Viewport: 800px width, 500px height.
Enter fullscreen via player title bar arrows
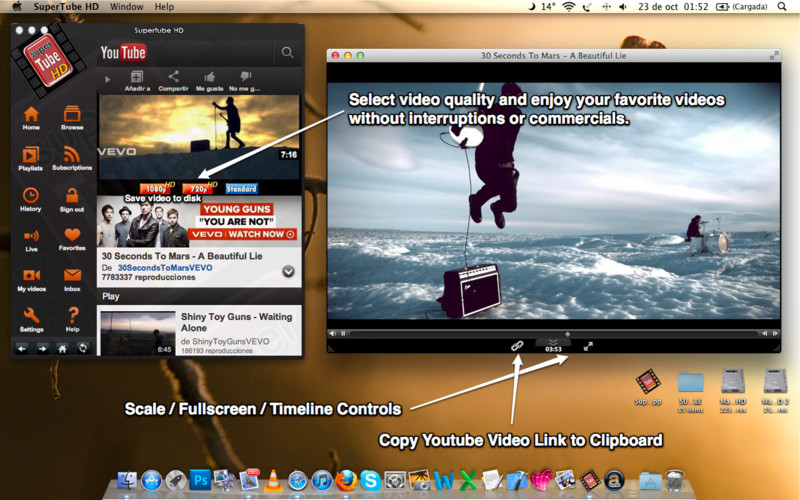tap(774, 55)
